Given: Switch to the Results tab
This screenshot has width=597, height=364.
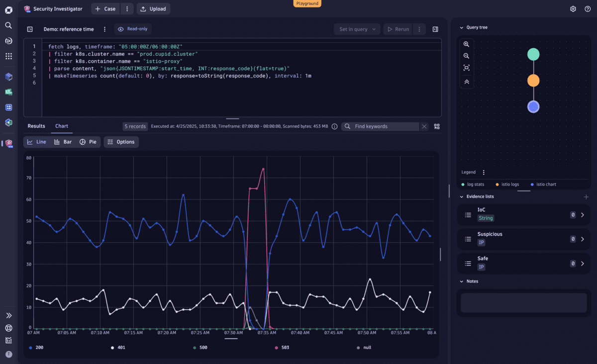Looking at the screenshot, I should click(36, 126).
